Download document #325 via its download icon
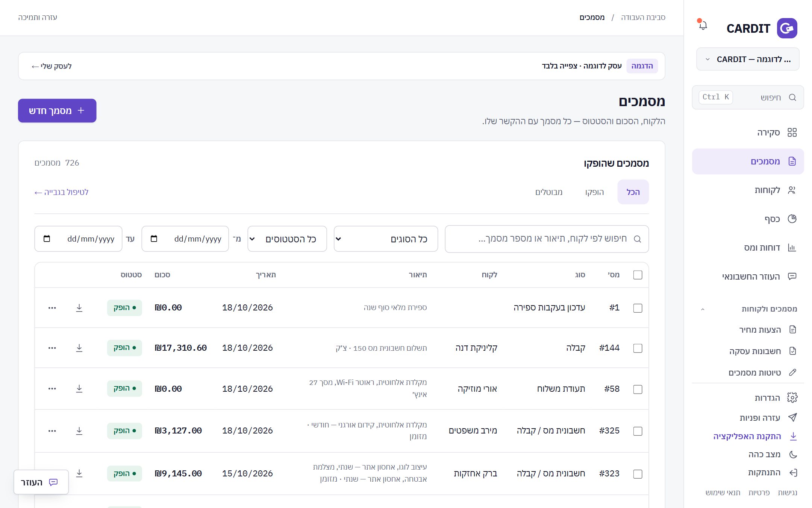 79,431
